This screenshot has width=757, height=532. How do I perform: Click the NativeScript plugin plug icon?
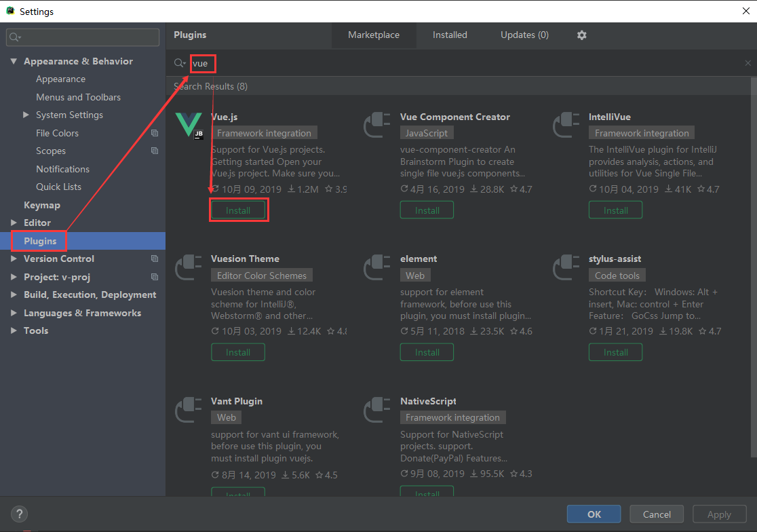pyautogui.click(x=377, y=409)
